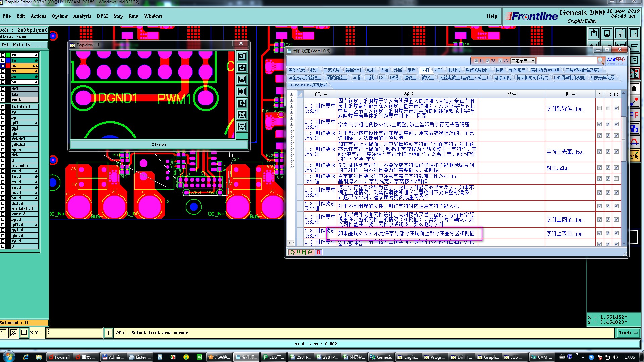Uncheck P1 box in 极性.xls row
644x362 pixels.
click(x=599, y=168)
